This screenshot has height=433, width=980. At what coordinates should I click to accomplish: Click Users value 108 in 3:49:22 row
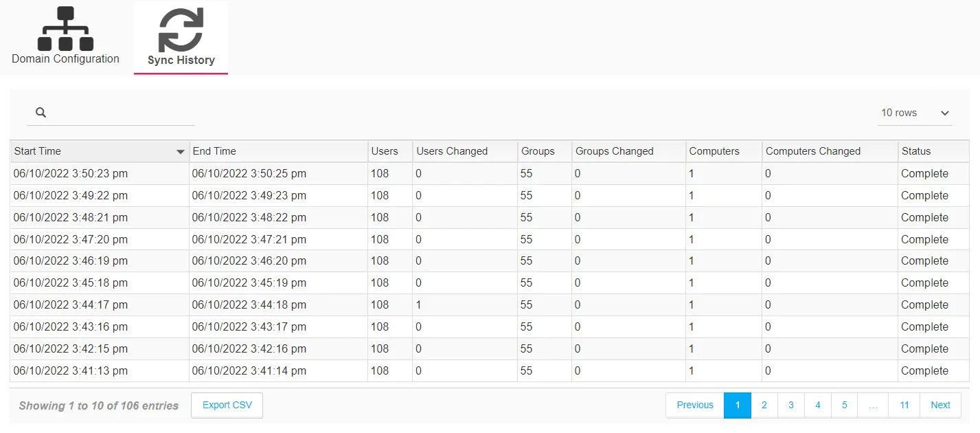(380, 196)
